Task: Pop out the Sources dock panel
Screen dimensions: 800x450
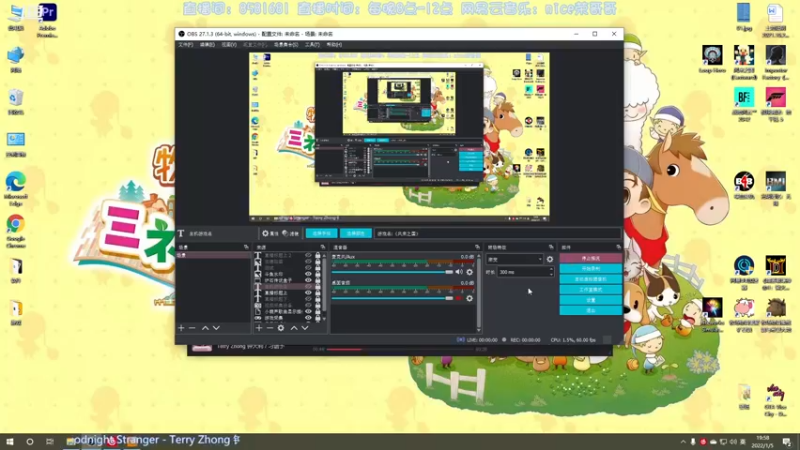Action: (322, 247)
